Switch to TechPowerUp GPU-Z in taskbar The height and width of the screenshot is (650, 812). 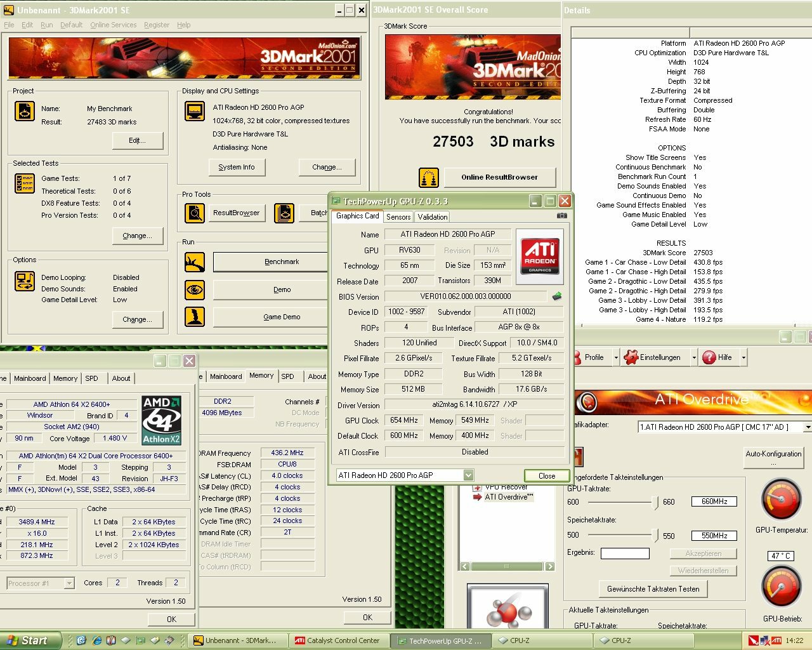click(440, 640)
